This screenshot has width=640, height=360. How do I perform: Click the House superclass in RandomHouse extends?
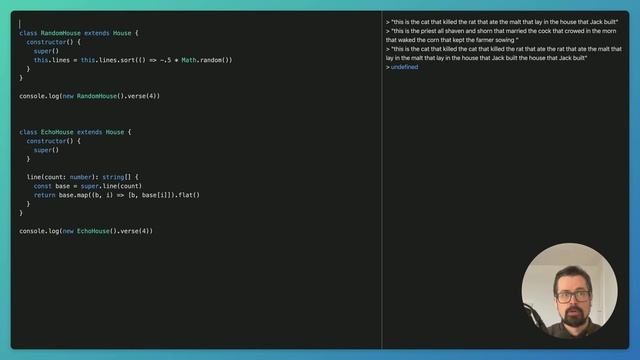pyautogui.click(x=122, y=33)
